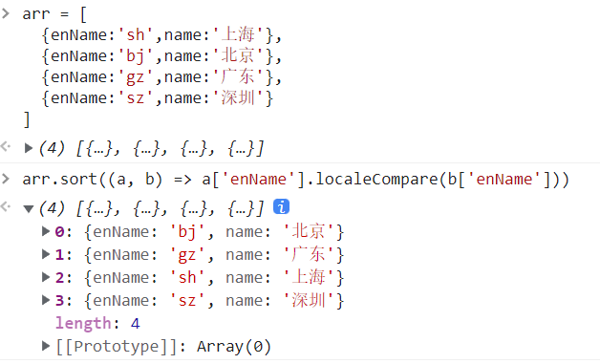Click the blue info icon beside sorted array
600x364 pixels.
coord(281,206)
